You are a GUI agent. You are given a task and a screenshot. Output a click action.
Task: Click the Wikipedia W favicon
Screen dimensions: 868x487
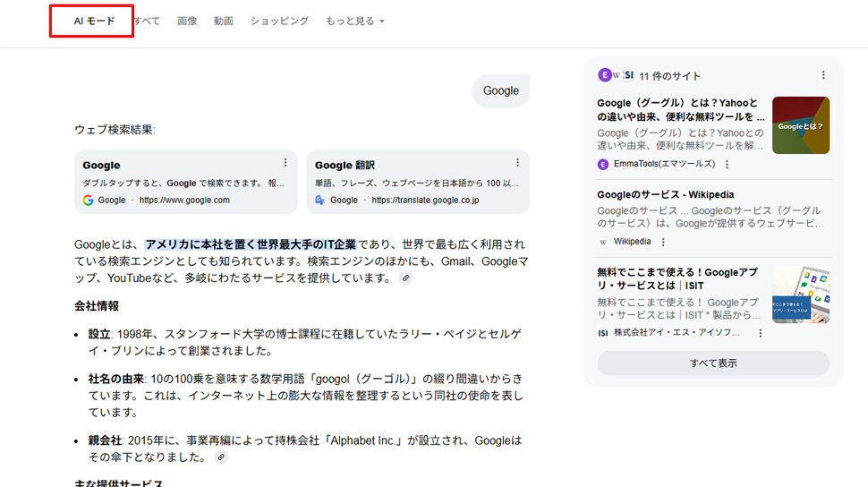pos(603,242)
